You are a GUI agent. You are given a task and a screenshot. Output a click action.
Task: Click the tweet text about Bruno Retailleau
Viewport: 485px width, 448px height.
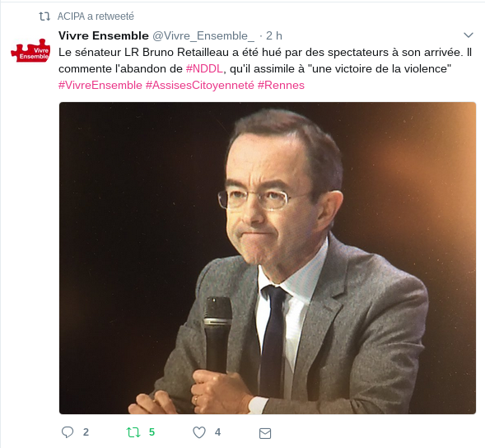[x=265, y=68]
